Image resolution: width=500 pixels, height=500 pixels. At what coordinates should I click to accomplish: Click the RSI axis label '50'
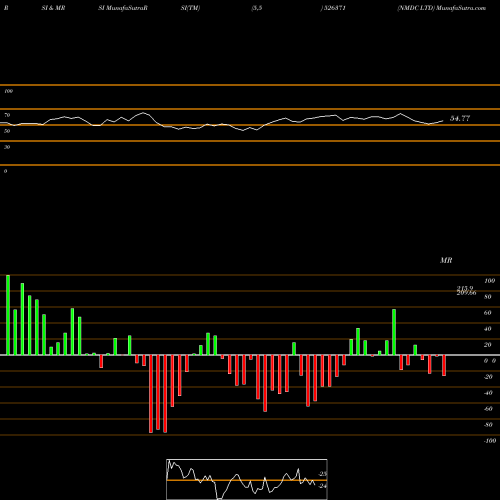coord(7,131)
